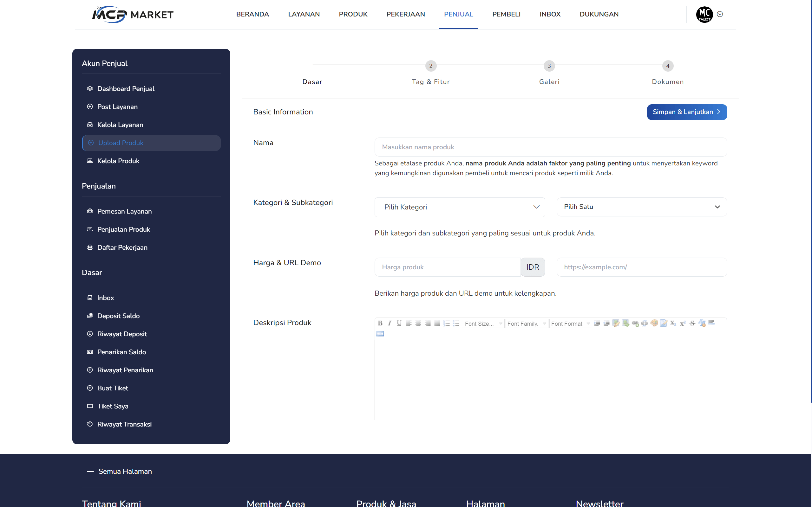Apply bold formatting in the description editor

pyautogui.click(x=381, y=323)
